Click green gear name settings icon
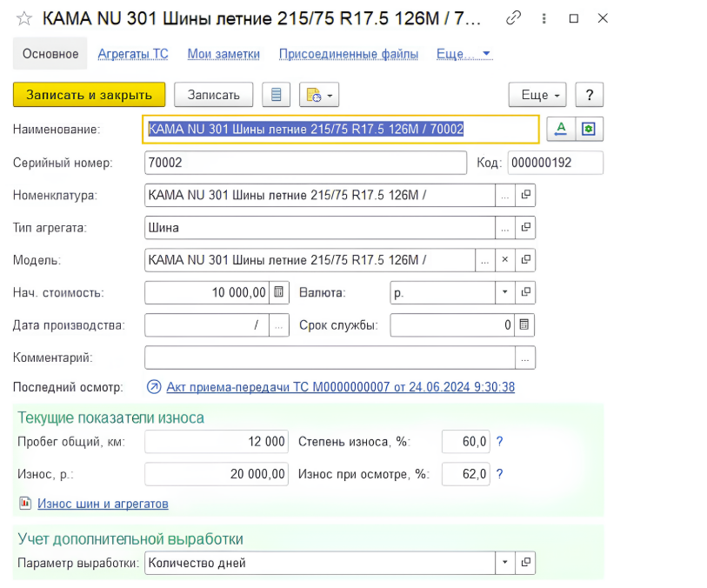707x588 pixels. (x=589, y=130)
